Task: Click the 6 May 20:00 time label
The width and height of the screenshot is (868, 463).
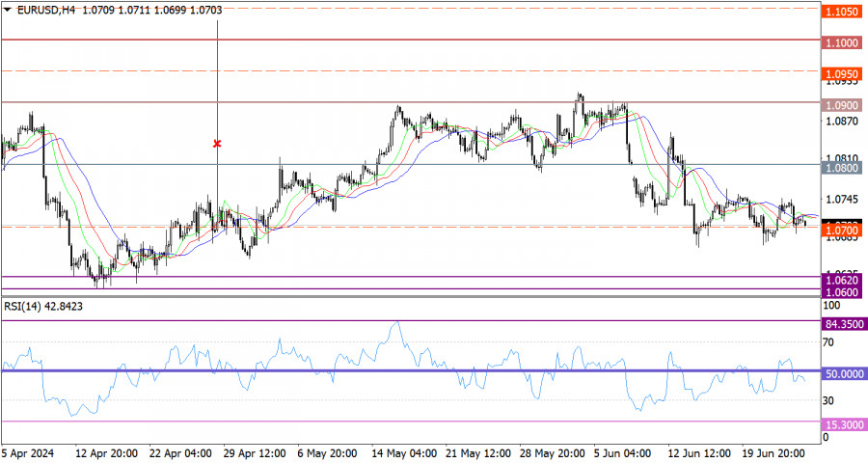Action: [x=327, y=453]
